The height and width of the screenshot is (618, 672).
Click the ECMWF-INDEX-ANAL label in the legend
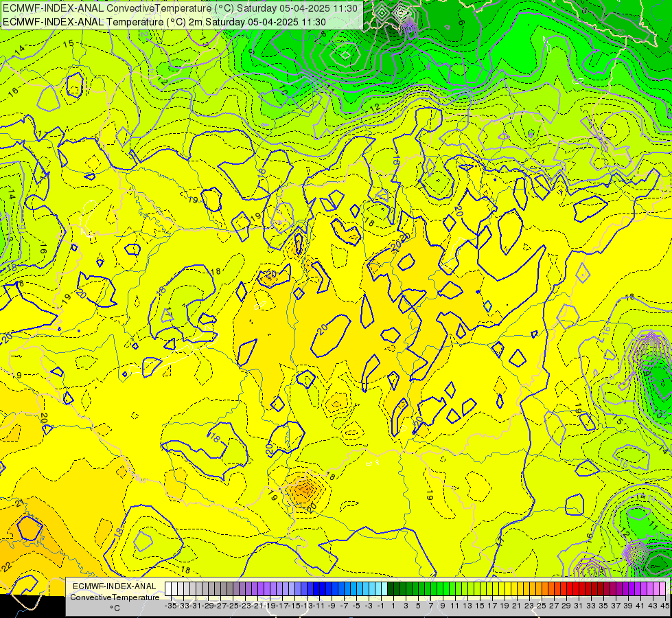[x=114, y=586]
